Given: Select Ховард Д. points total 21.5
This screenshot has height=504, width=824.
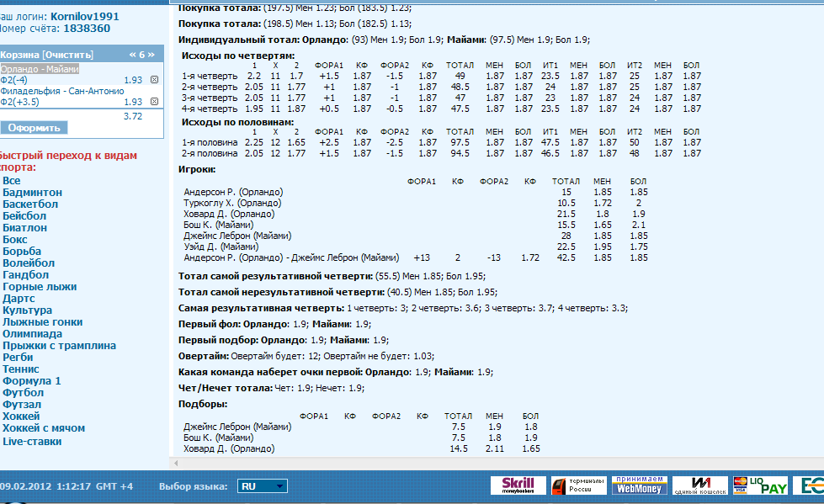Looking at the screenshot, I should tap(566, 214).
